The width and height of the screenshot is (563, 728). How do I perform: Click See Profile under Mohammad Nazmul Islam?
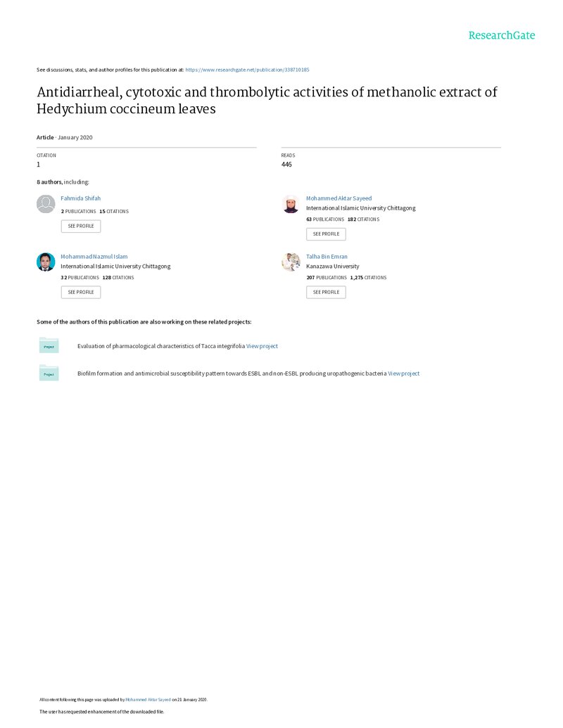[x=81, y=292]
